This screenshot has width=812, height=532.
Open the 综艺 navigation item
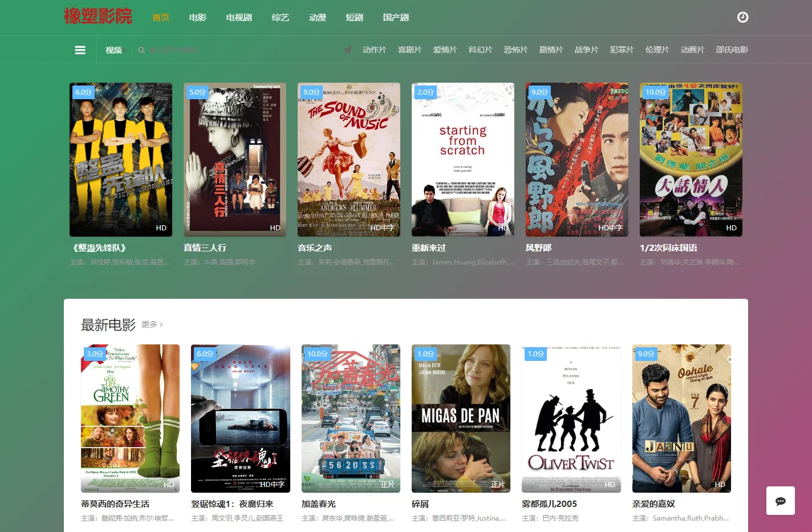tap(281, 18)
